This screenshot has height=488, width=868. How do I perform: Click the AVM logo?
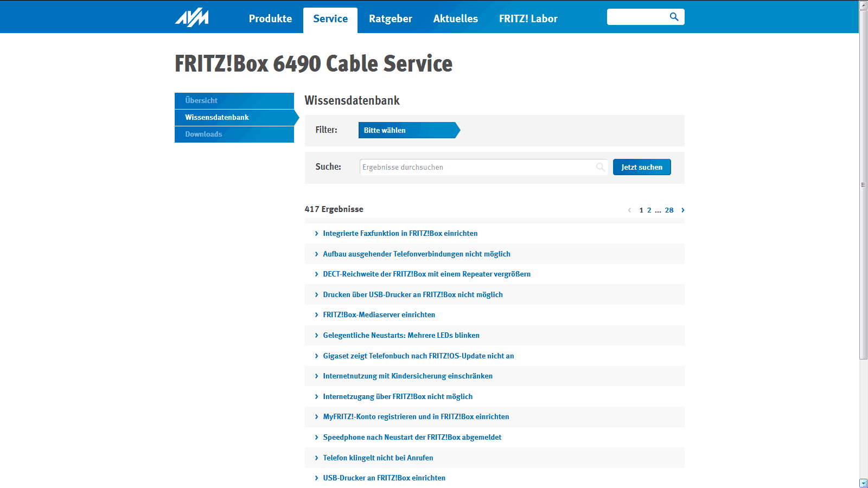click(x=192, y=17)
